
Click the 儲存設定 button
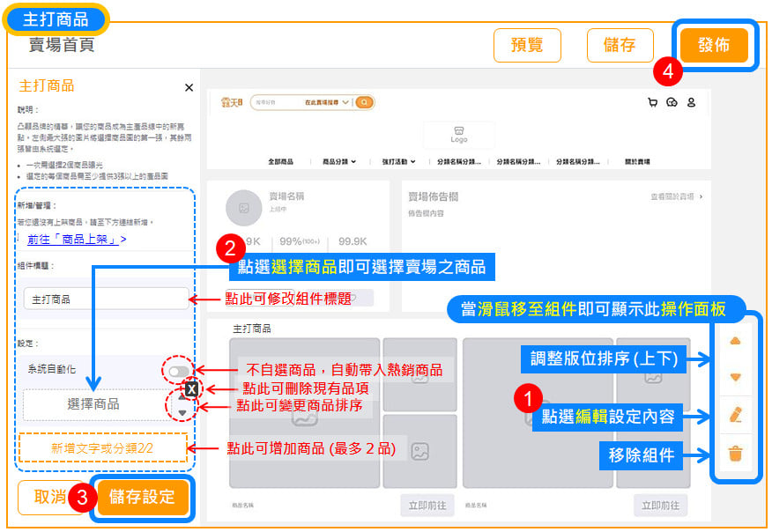click(x=143, y=496)
